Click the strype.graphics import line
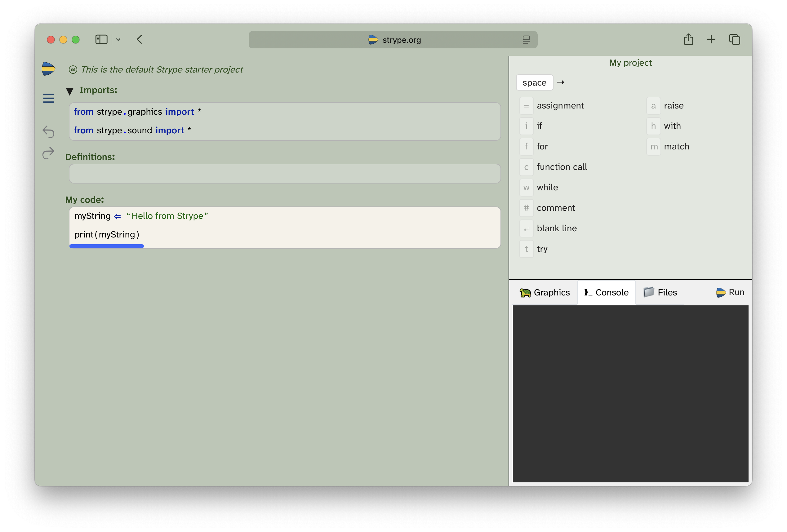Image resolution: width=787 pixels, height=532 pixels. pos(285,112)
